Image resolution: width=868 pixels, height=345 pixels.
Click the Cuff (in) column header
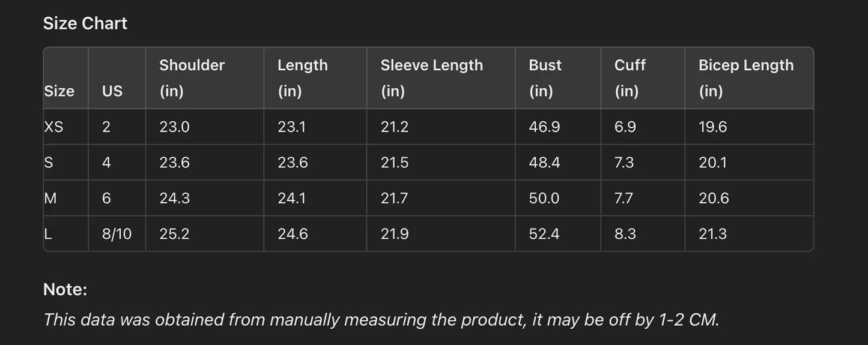pos(630,78)
